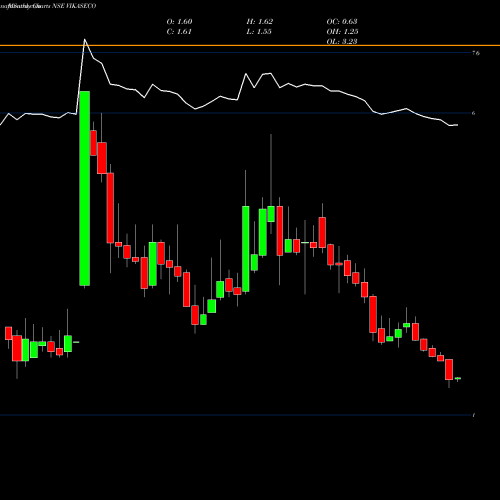Click the low price 'L: 1.55'
Image resolution: width=500 pixels, height=500 pixels.
click(x=259, y=32)
